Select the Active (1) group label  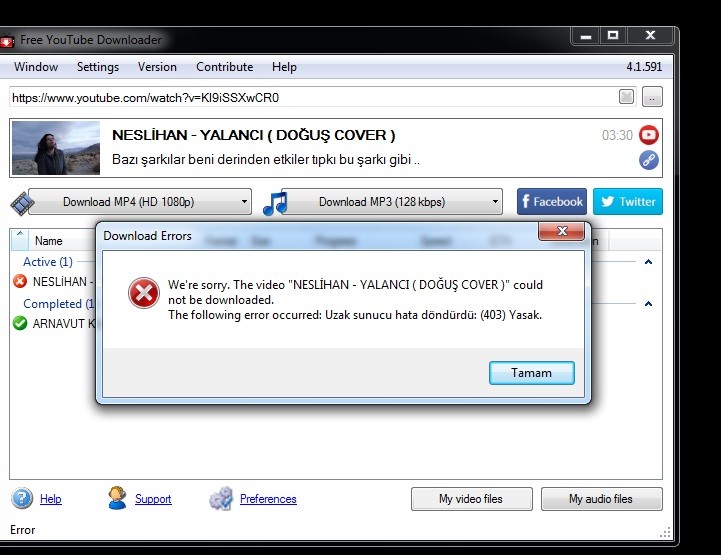48,262
